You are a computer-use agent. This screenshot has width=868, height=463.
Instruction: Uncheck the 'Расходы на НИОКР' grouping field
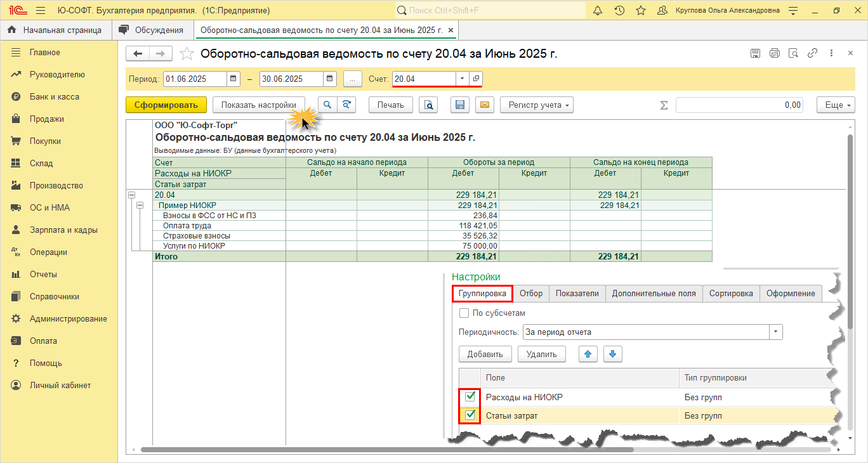click(x=470, y=397)
